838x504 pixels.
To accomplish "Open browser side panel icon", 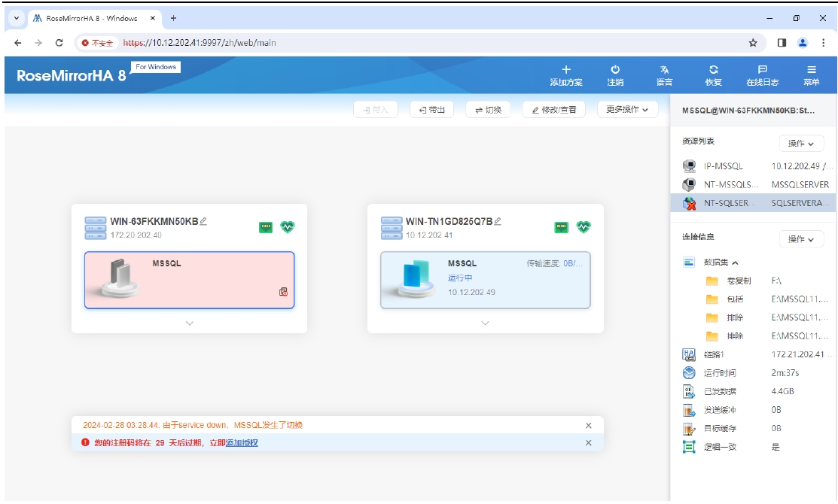I will [x=782, y=43].
